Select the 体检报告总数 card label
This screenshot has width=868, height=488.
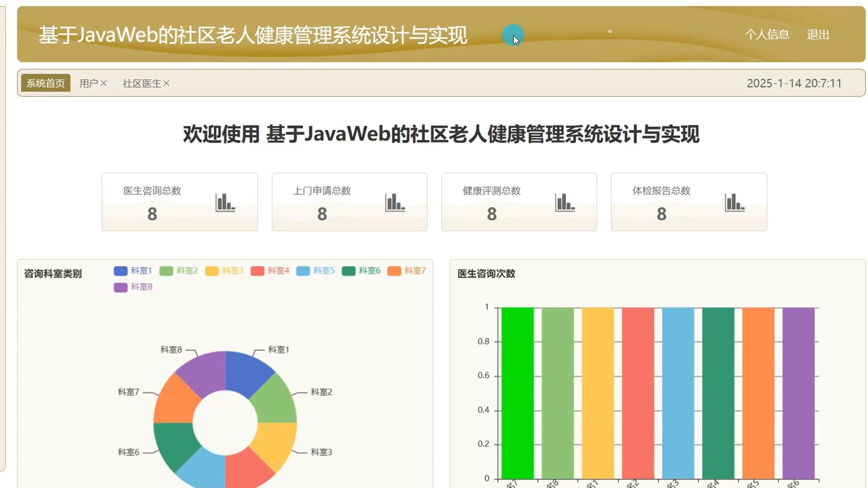tap(661, 191)
